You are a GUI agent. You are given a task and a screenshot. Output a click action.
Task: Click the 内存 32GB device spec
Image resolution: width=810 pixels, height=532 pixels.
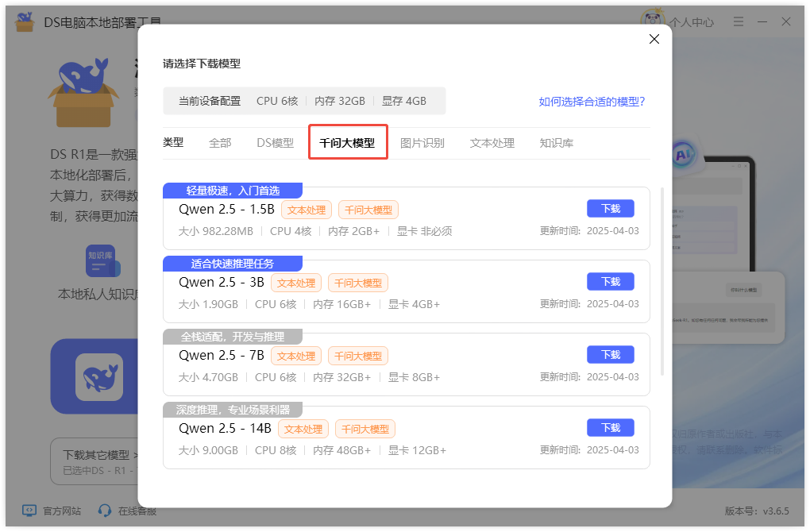pyautogui.click(x=340, y=101)
